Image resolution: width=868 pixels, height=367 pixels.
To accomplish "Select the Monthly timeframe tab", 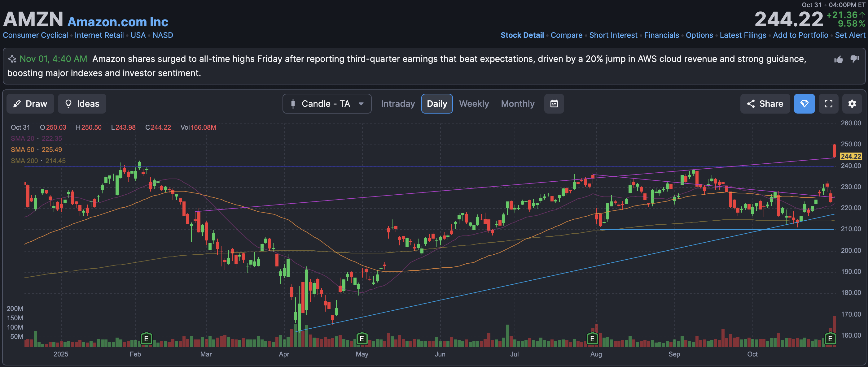I will tap(518, 104).
